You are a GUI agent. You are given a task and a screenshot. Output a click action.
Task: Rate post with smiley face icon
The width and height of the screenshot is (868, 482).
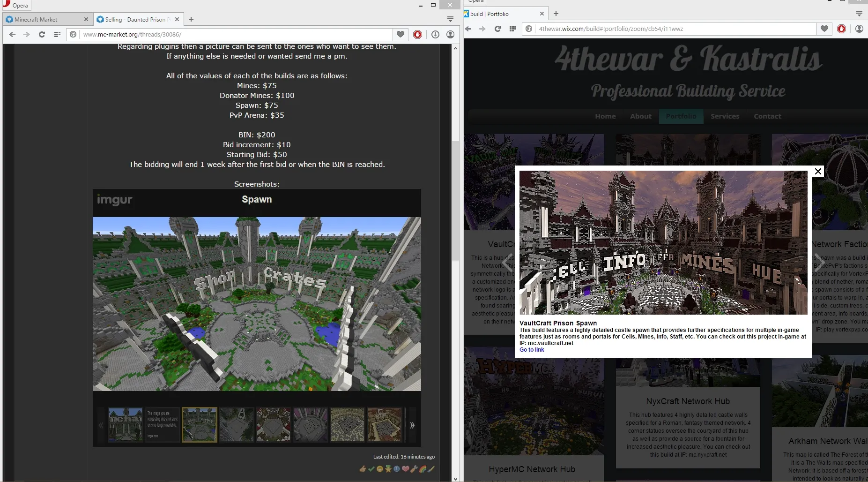click(379, 469)
